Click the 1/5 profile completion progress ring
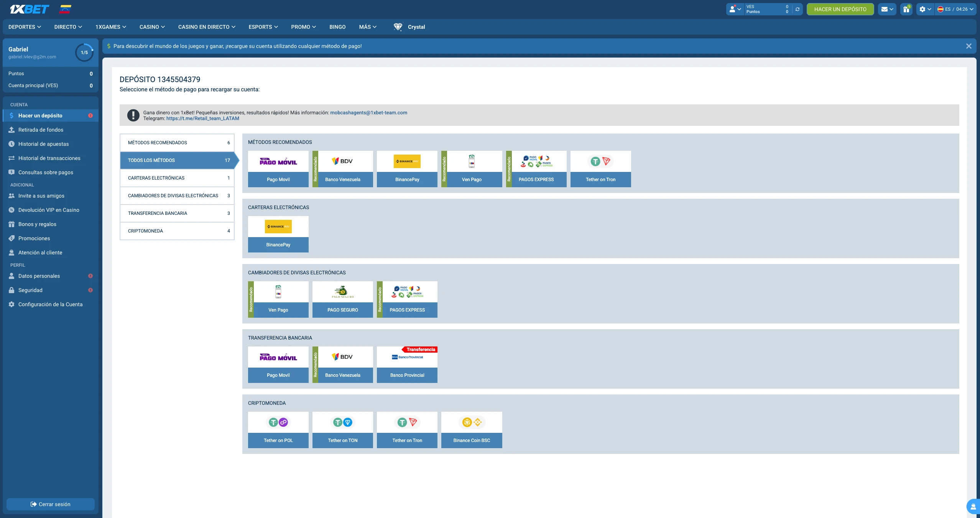The height and width of the screenshot is (518, 980). coord(84,53)
